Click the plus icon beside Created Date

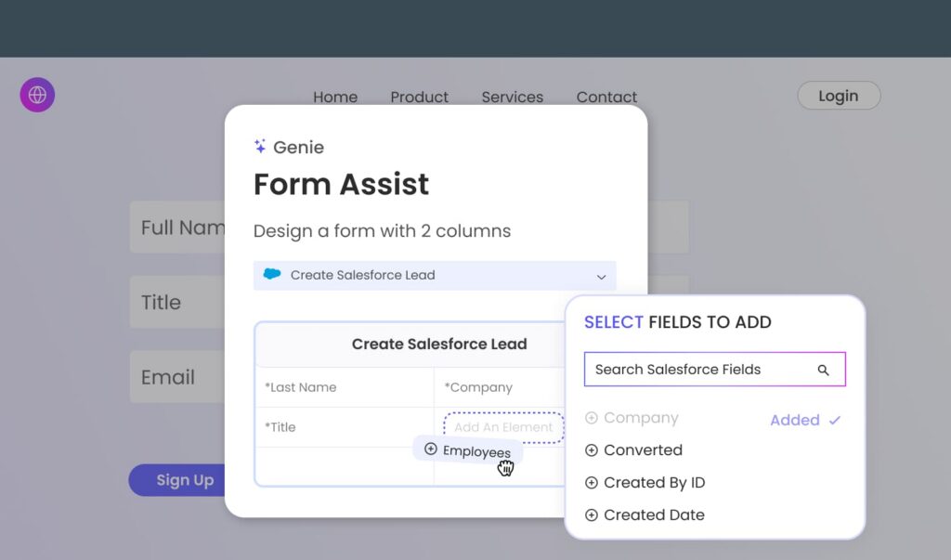pyautogui.click(x=592, y=515)
